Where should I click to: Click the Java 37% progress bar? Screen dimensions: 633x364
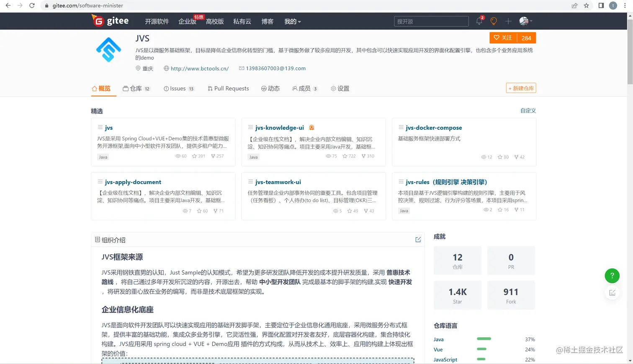point(484,338)
